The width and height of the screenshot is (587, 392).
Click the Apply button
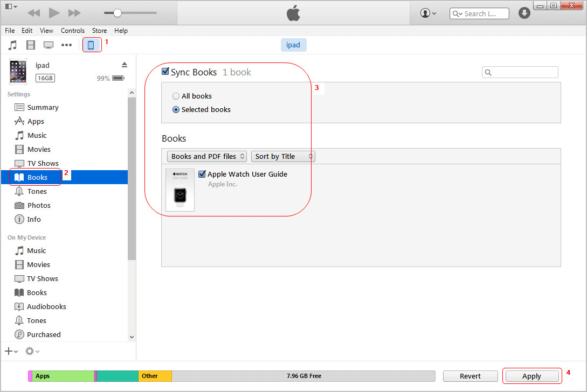531,376
